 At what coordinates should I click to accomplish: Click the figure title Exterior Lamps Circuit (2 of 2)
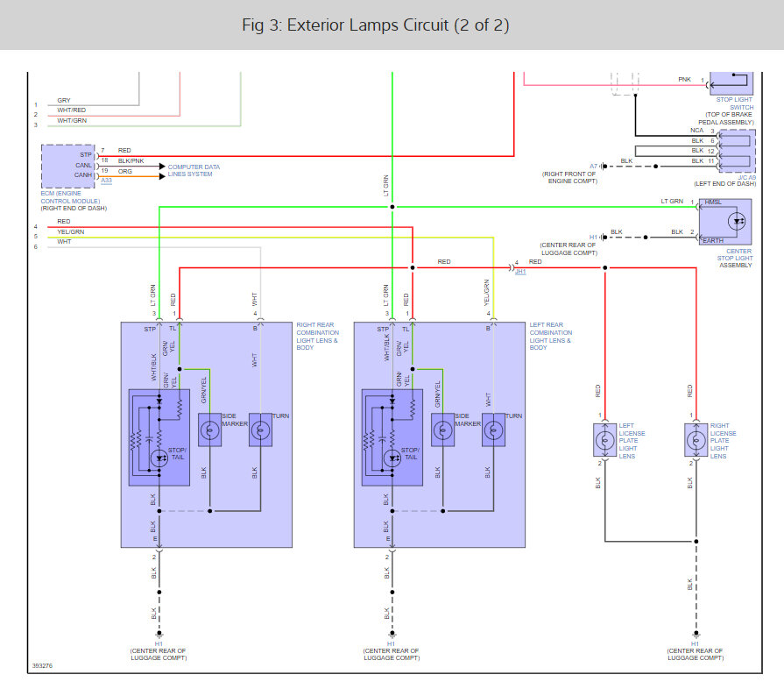point(376,25)
